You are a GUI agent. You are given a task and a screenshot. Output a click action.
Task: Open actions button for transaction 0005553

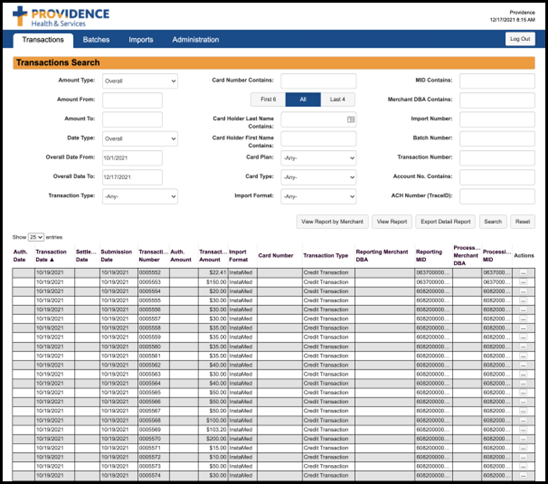523,282
